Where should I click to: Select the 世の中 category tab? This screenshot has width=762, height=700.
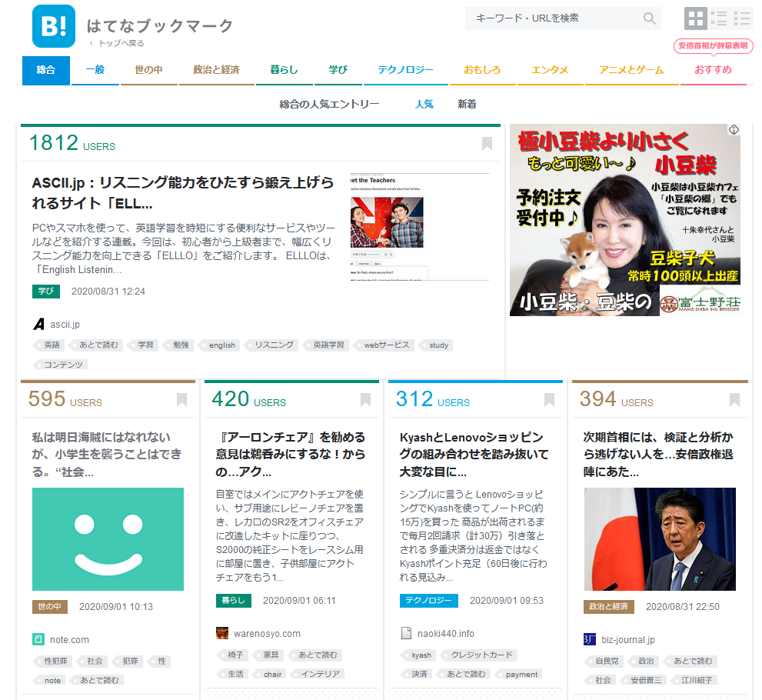point(148,70)
